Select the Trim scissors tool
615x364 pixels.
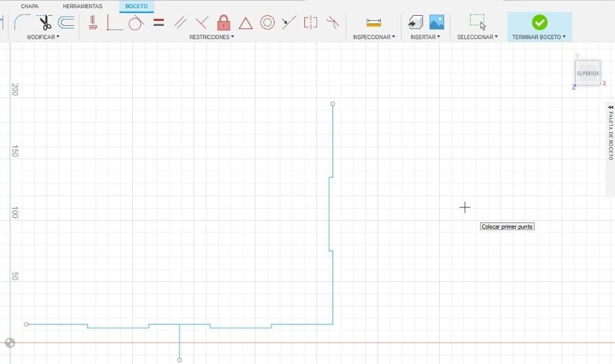(x=44, y=22)
